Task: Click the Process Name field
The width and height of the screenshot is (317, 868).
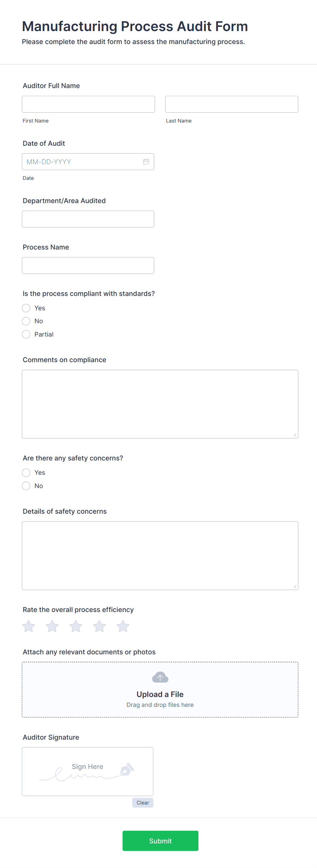Action: point(88,265)
